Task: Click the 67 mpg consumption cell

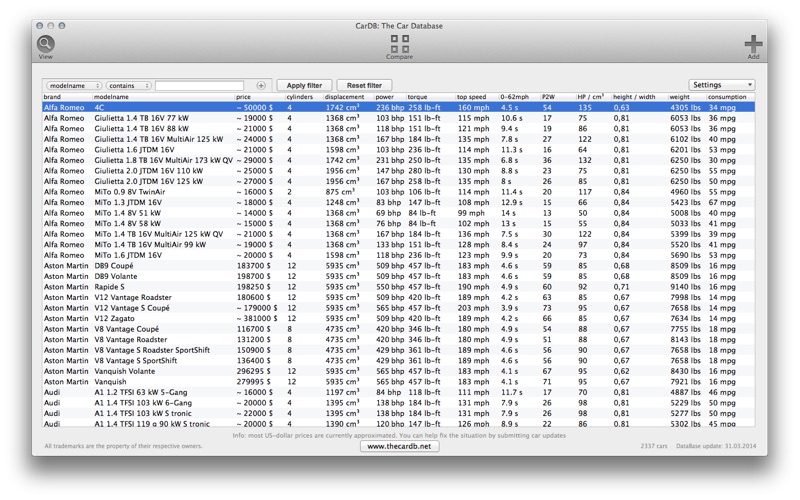Action: [x=722, y=203]
